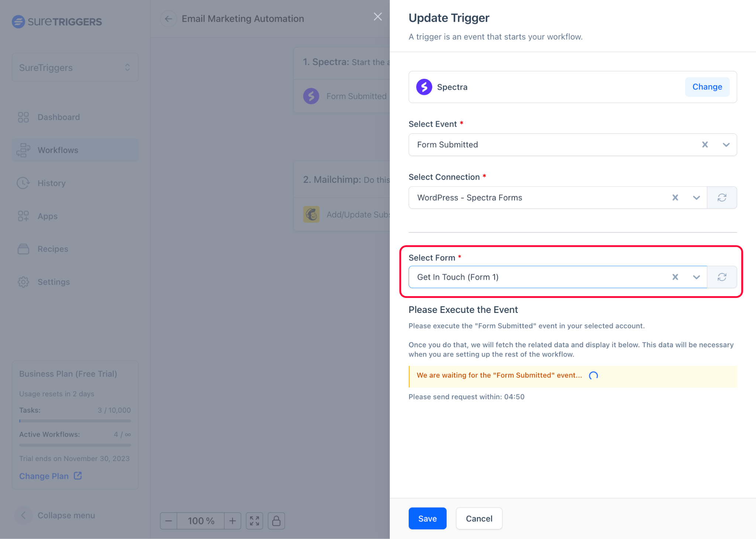Navigate to Workflows section
756x539 pixels.
click(x=58, y=150)
